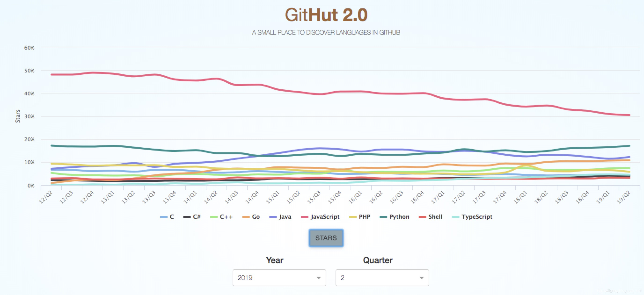Click the STARS button
The height and width of the screenshot is (295, 644).
tap(326, 238)
